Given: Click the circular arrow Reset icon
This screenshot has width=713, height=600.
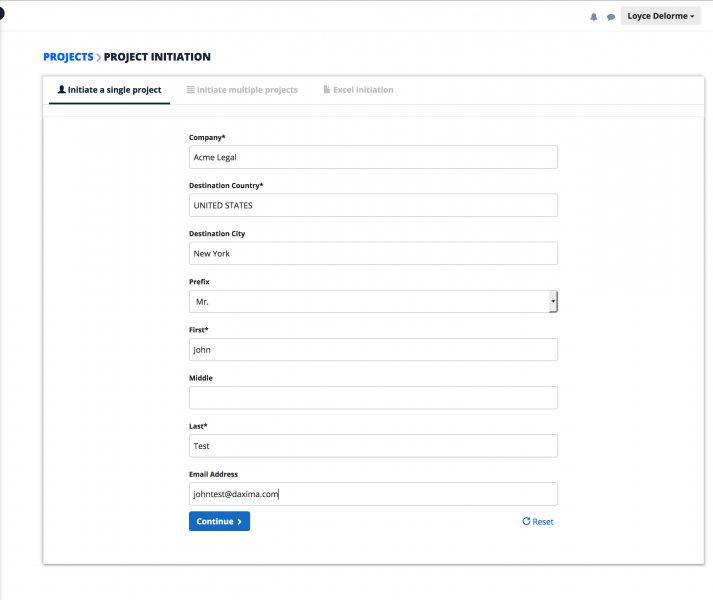Looking at the screenshot, I should pos(526,521).
